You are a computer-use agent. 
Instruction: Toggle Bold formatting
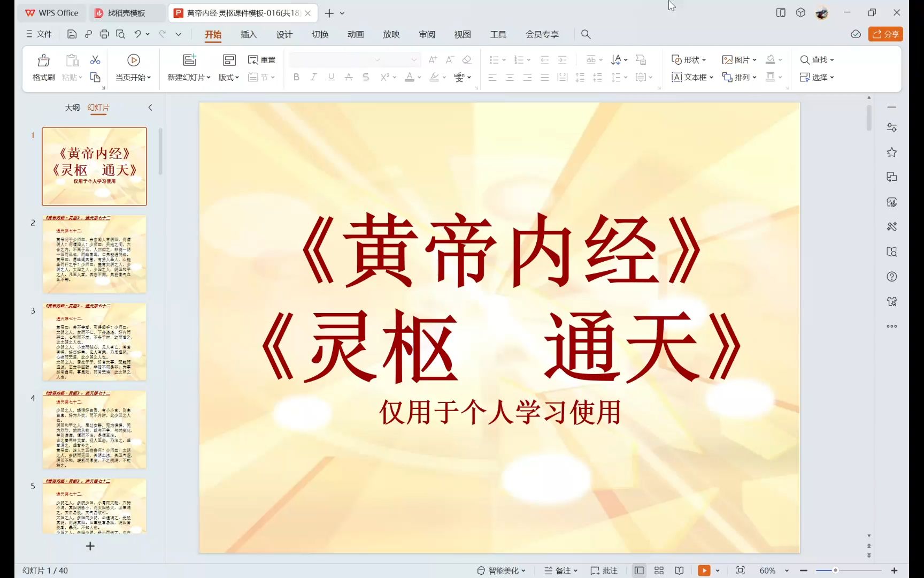[x=296, y=77]
